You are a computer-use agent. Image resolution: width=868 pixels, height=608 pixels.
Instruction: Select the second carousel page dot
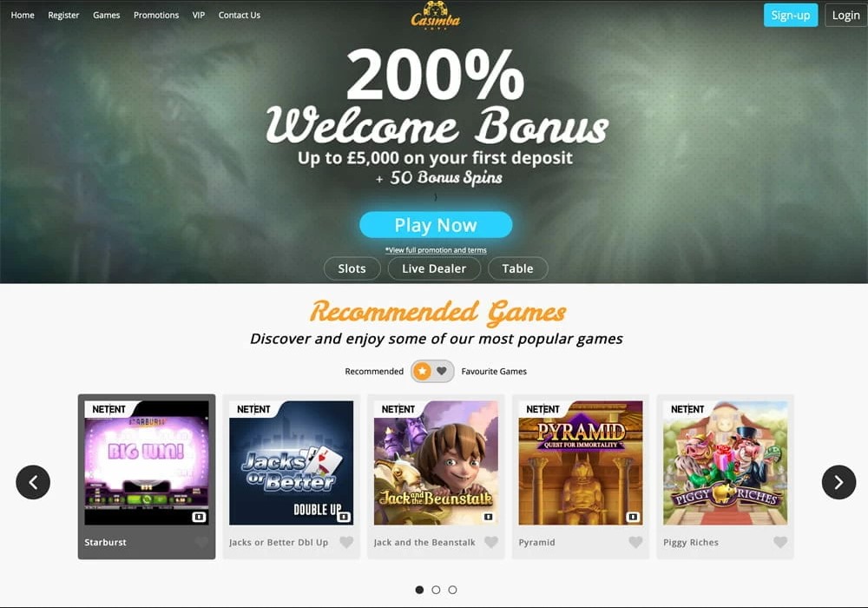coord(437,590)
